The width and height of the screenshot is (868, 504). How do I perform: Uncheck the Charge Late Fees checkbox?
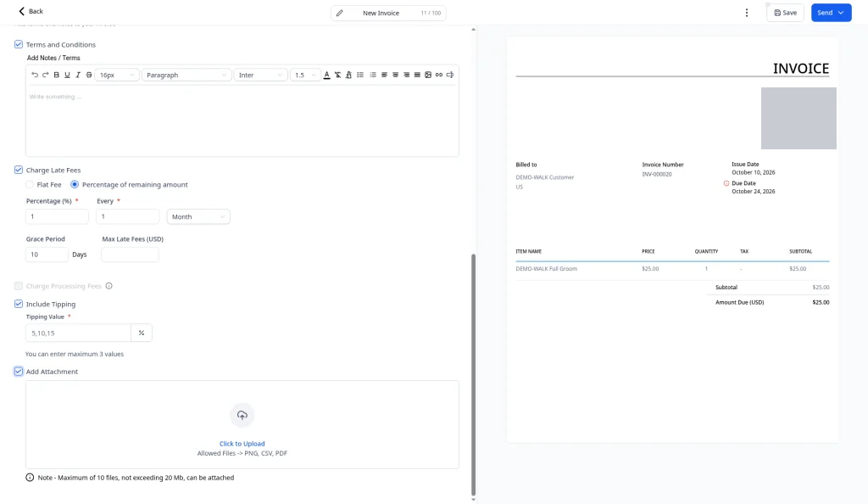coord(19,170)
